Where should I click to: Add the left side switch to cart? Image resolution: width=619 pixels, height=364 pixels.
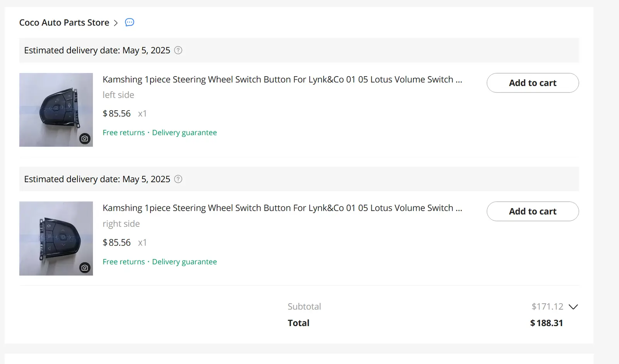[x=532, y=83]
